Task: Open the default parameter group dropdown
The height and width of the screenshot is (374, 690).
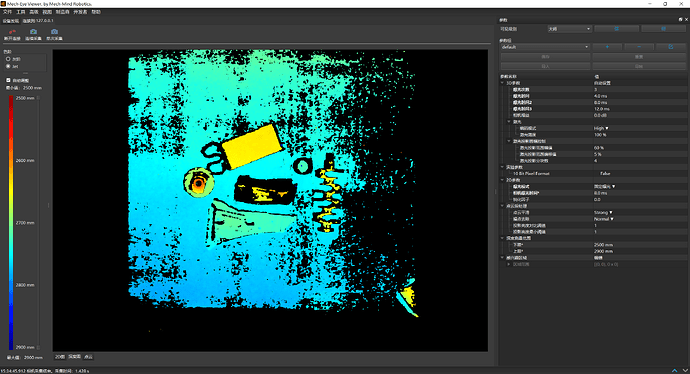Action: pos(545,47)
